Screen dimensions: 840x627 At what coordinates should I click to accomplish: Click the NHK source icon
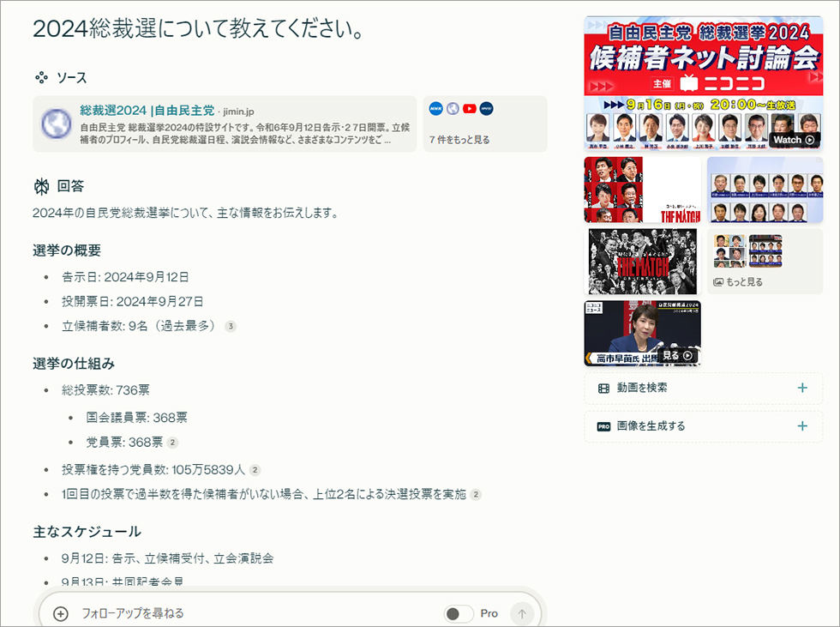point(436,109)
